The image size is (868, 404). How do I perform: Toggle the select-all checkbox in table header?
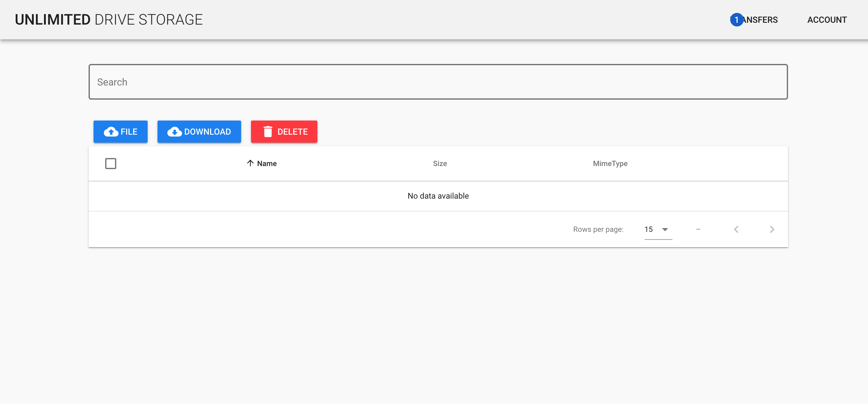(x=110, y=164)
